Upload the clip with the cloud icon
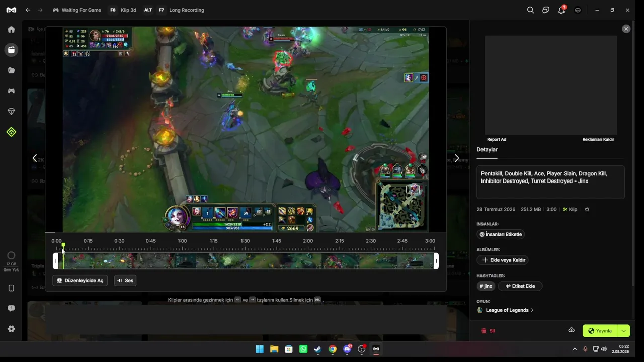Viewport: 644px width, 362px height. point(571,330)
